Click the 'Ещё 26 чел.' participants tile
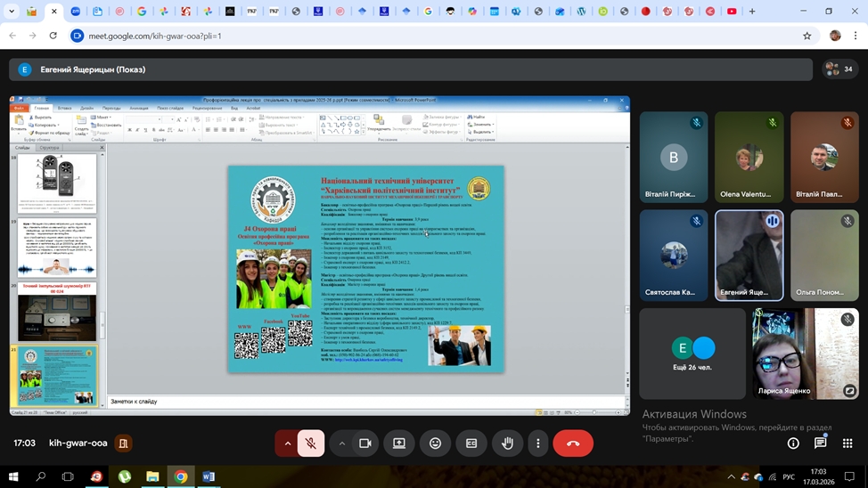 [x=692, y=354]
